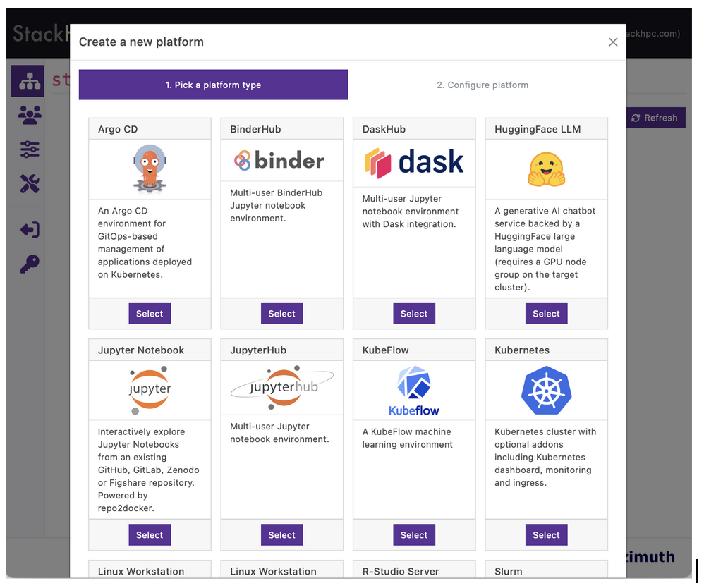Select the BinderHub platform
The width and height of the screenshot is (704, 588).
pos(281,314)
